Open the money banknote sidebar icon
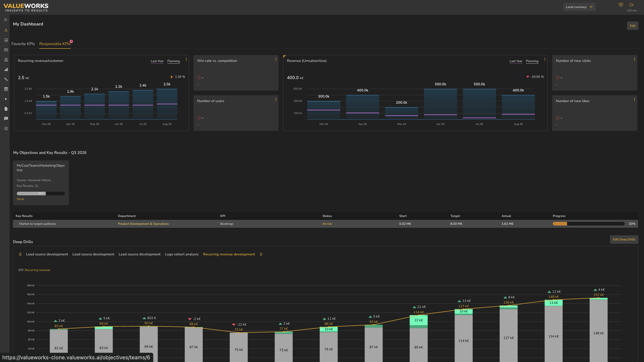This screenshot has width=644, height=362. click(x=6, y=50)
